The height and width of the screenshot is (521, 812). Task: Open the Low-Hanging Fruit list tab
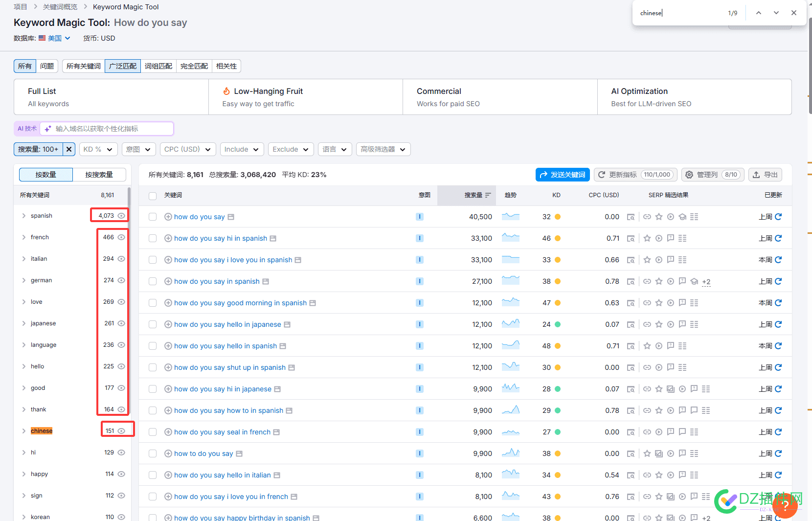[306, 97]
